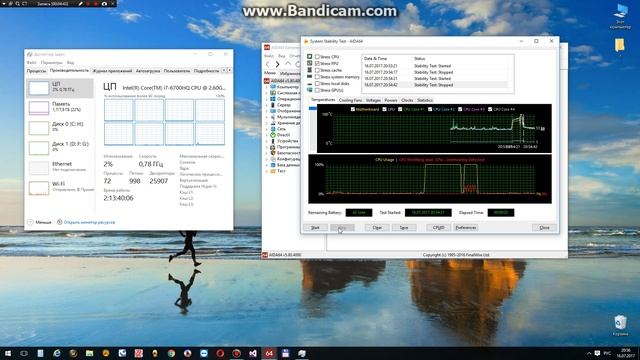Screen dimensions: 640x360
Task: Expand the DirectX tree node in AIDA64
Action: 267,135
